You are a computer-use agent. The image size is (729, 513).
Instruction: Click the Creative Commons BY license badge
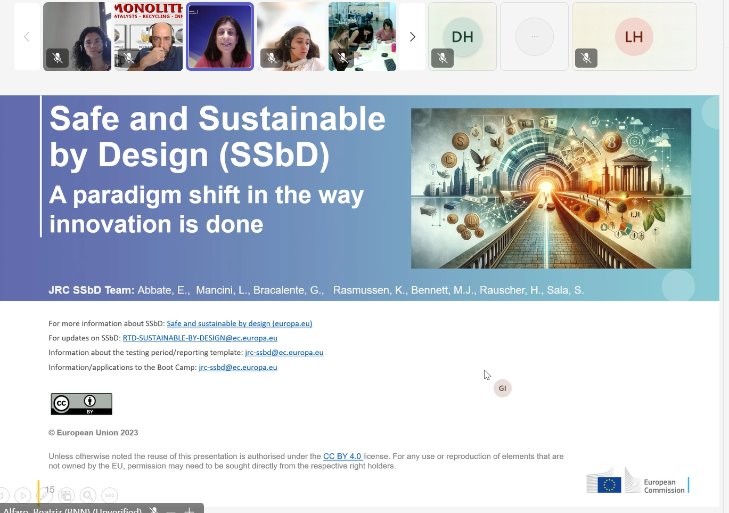(x=81, y=404)
